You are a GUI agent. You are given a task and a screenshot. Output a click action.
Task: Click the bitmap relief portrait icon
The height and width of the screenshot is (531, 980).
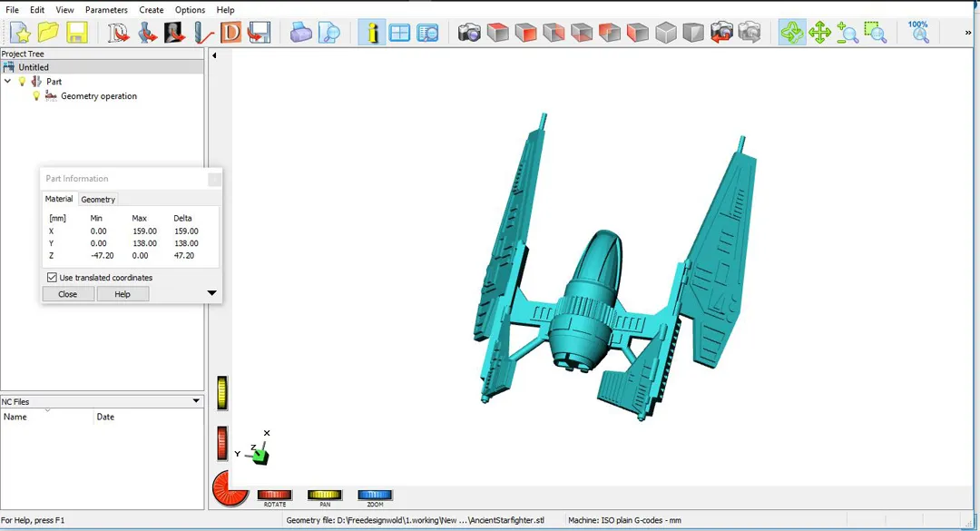(x=175, y=33)
